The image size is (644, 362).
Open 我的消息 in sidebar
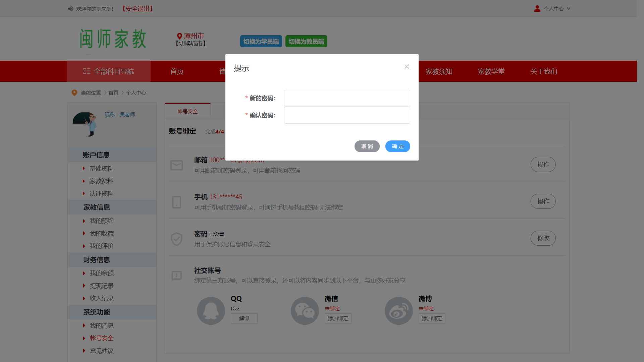(102, 325)
